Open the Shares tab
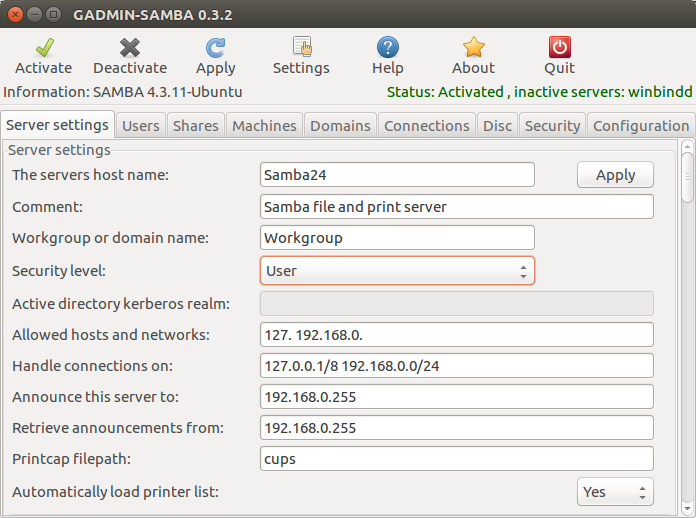The width and height of the screenshot is (696, 518). 196,126
